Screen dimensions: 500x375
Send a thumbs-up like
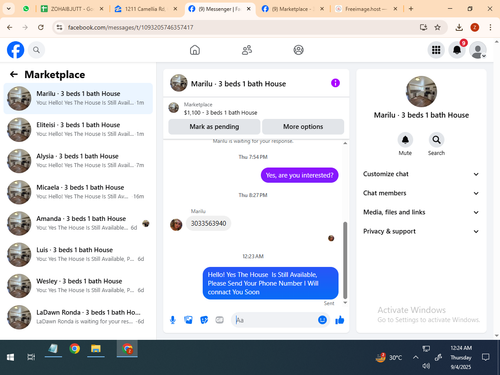(x=340, y=320)
